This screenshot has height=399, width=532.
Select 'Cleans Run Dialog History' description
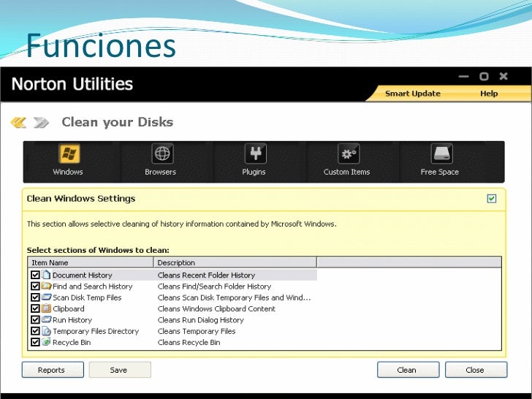(x=201, y=320)
